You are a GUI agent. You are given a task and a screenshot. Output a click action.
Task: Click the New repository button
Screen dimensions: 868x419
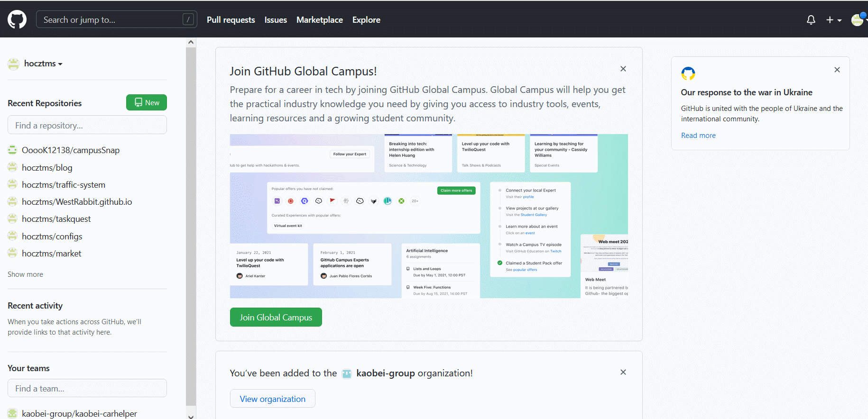click(147, 102)
